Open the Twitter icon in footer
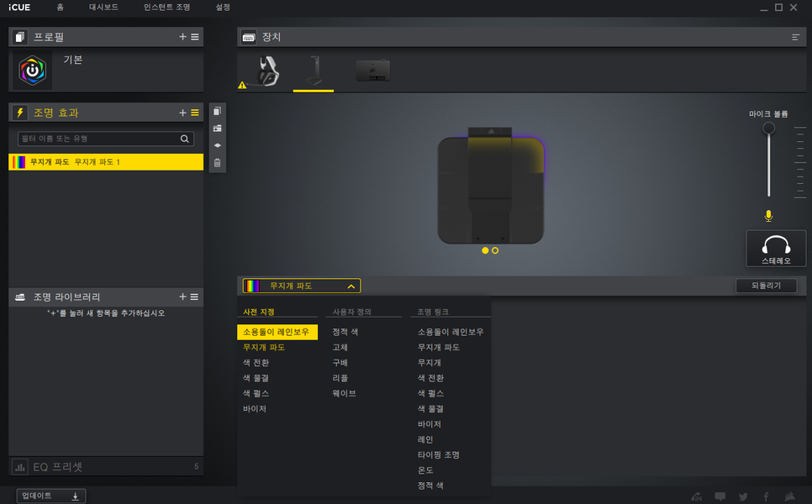Viewport: 812px width, 504px height. coord(743,496)
